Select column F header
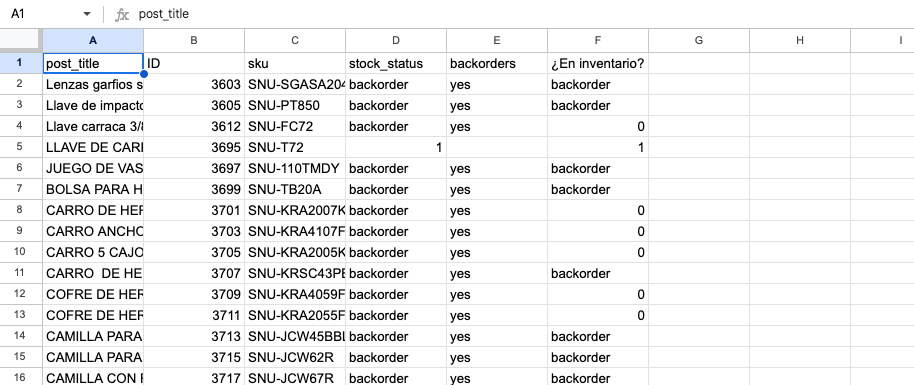The image size is (914, 385). point(597,40)
